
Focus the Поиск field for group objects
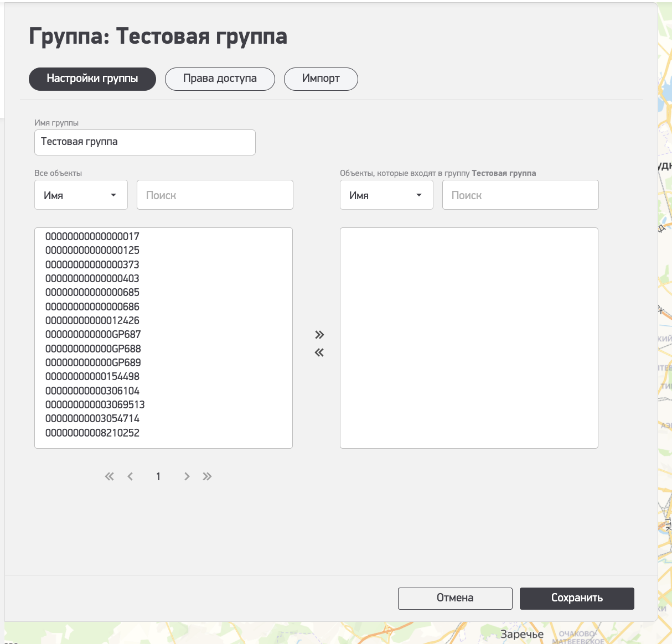point(520,195)
